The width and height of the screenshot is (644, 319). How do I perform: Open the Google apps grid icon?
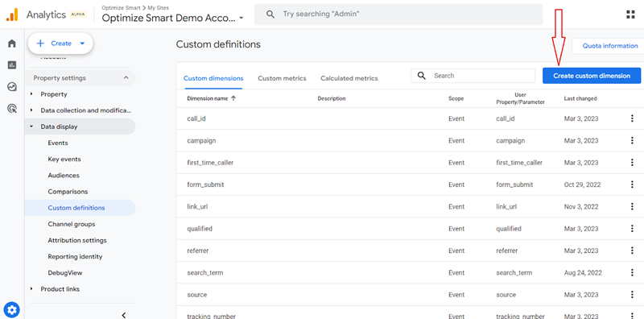pos(630,14)
